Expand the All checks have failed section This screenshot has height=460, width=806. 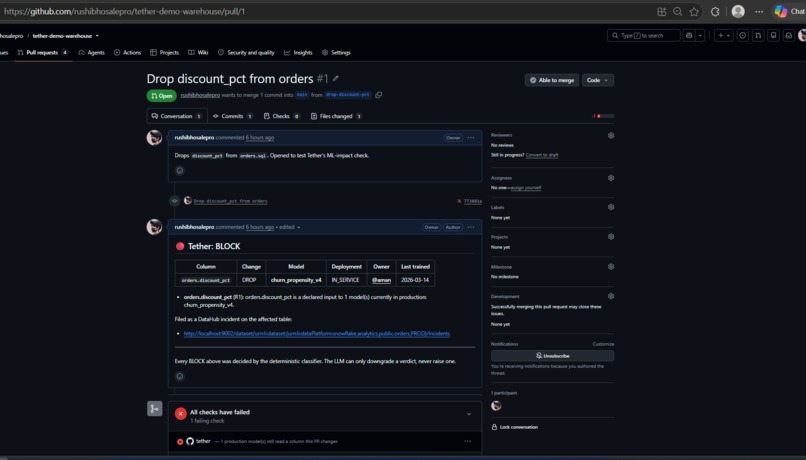coord(469,414)
